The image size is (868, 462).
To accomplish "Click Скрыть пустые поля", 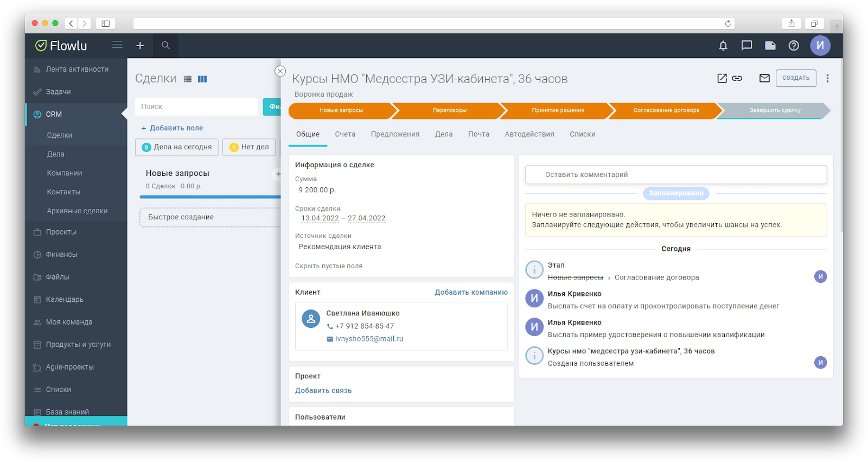I will 329,266.
